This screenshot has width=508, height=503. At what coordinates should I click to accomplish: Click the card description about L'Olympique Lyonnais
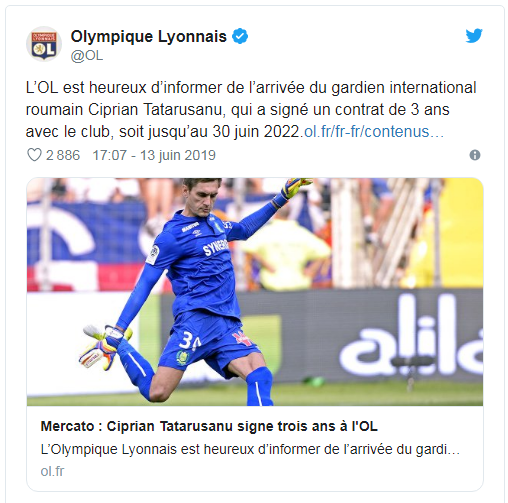[x=250, y=449]
